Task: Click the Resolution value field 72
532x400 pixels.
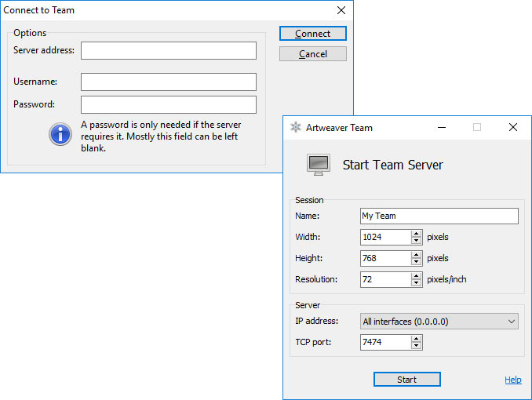Action: pyautogui.click(x=385, y=279)
